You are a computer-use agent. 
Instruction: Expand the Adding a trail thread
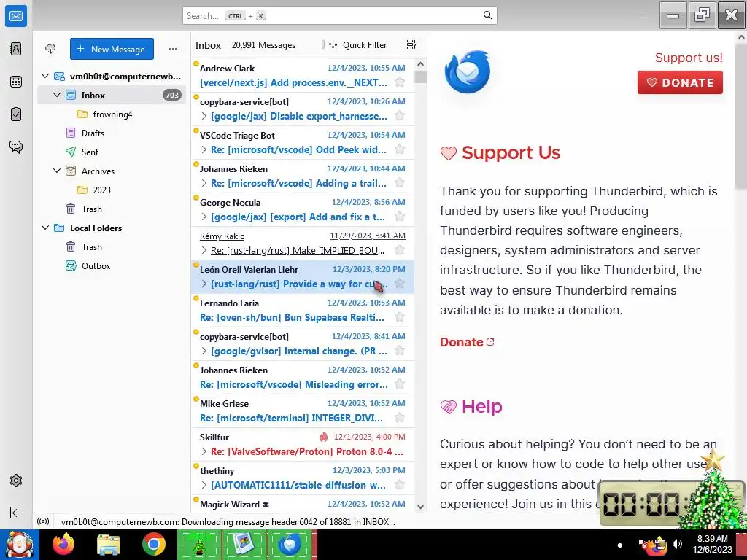tap(204, 183)
